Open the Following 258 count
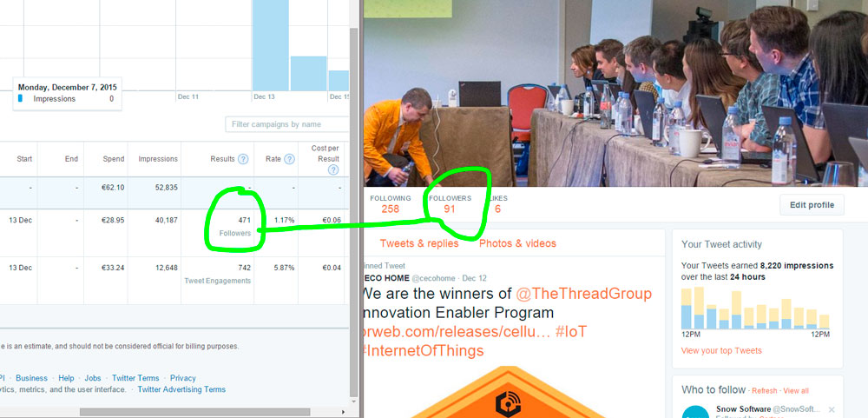 coord(391,204)
